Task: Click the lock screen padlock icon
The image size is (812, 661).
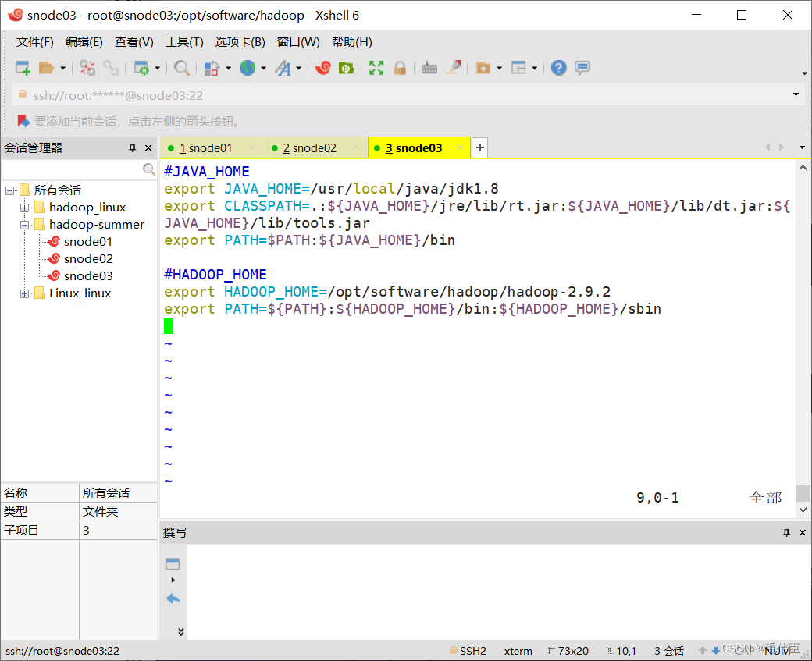Action: (x=399, y=68)
